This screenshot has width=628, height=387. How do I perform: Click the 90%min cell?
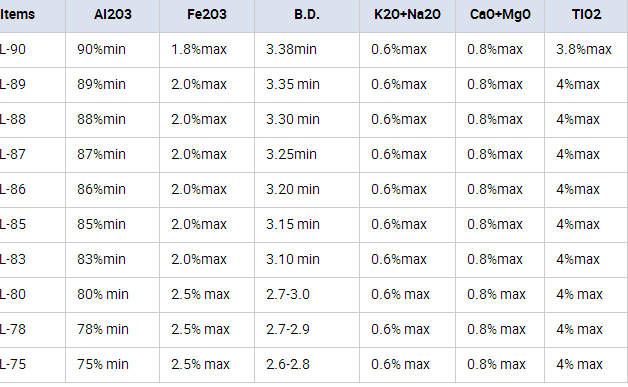113,50
